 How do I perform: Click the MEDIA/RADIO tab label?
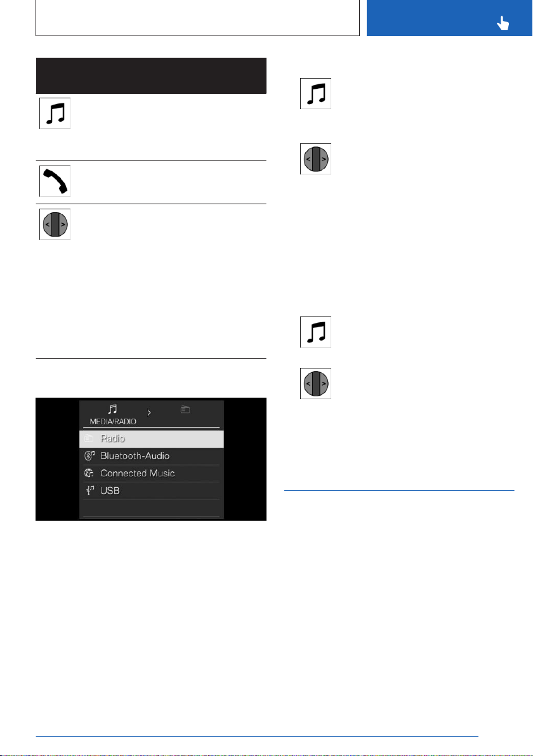[x=113, y=421]
